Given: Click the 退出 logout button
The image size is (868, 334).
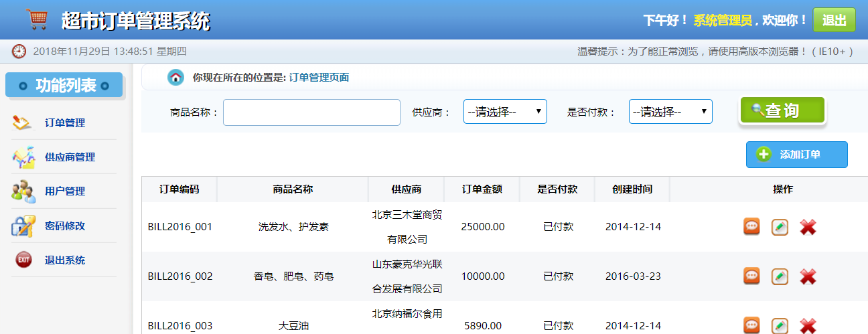Looking at the screenshot, I should 835,20.
